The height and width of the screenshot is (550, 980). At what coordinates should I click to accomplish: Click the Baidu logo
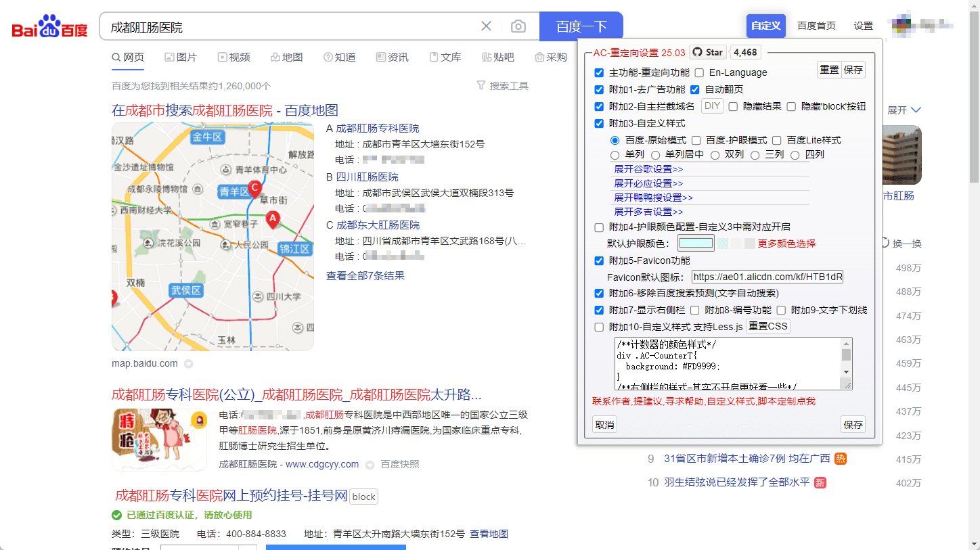click(50, 27)
